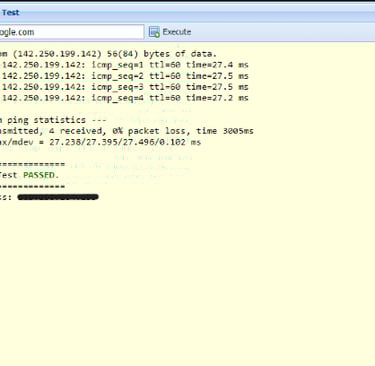Click the '0% packet loss' summary line
This screenshot has height=366, width=375.
127,131
